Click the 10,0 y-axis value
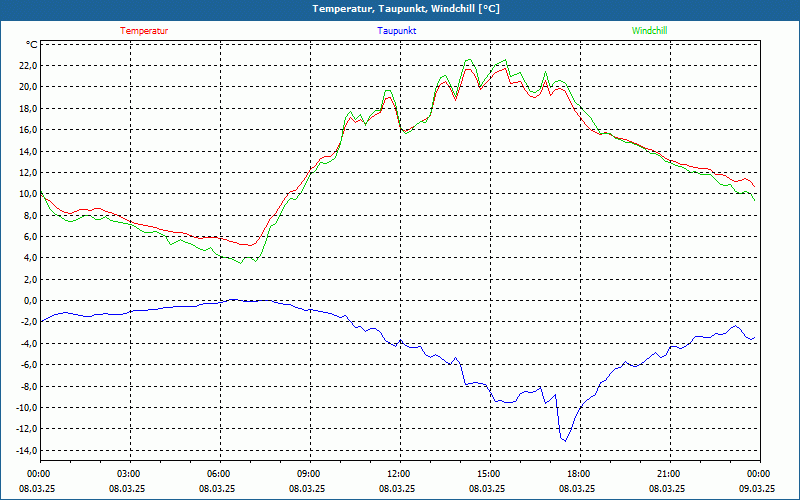The image size is (800, 500). [28, 194]
